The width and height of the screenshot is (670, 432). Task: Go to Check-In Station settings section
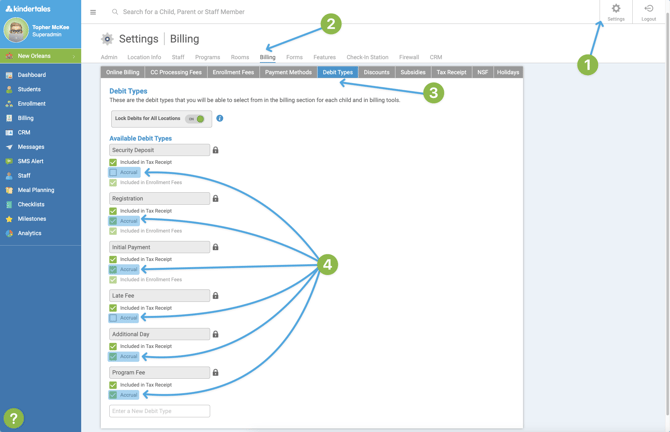pos(367,57)
